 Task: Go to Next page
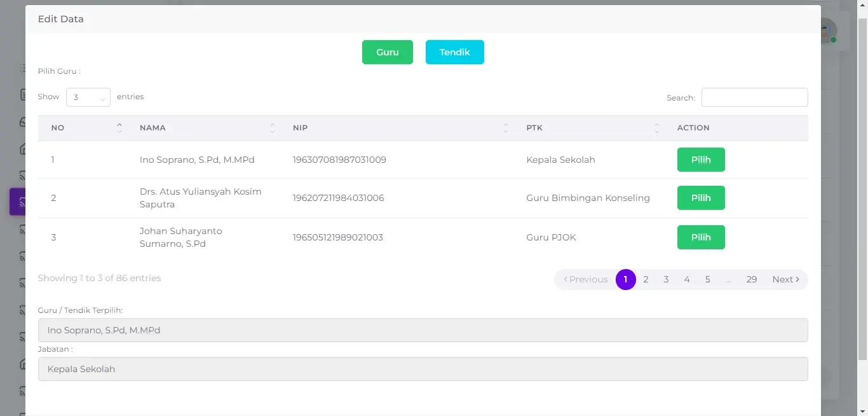(x=786, y=279)
